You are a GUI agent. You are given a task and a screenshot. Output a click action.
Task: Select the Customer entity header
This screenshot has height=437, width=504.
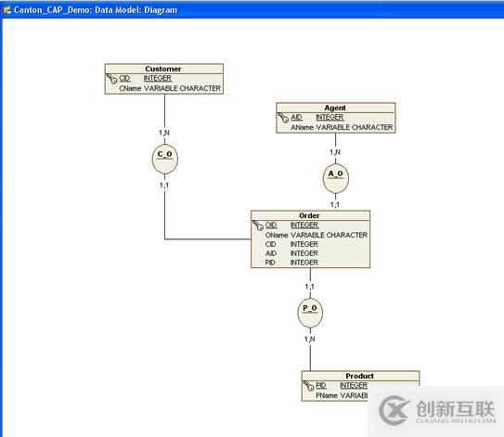tap(164, 69)
